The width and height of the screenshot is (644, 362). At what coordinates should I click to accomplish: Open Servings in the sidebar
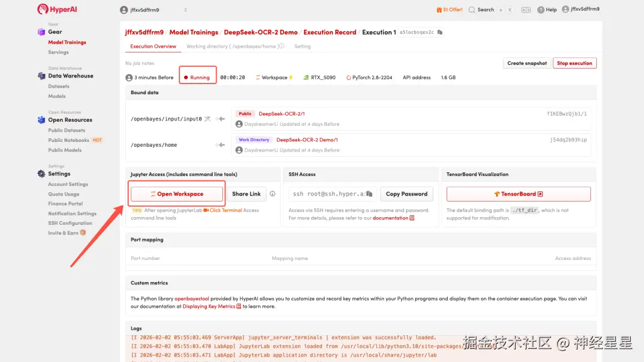[58, 52]
